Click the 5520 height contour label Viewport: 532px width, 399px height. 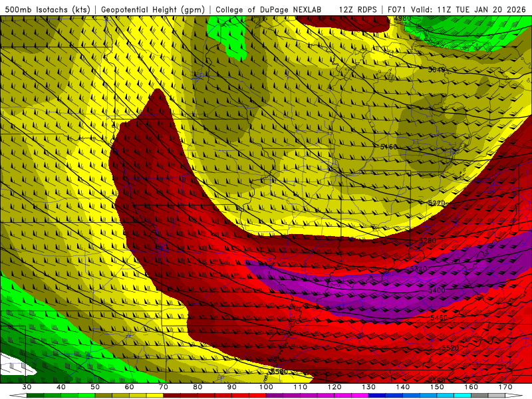point(450,348)
